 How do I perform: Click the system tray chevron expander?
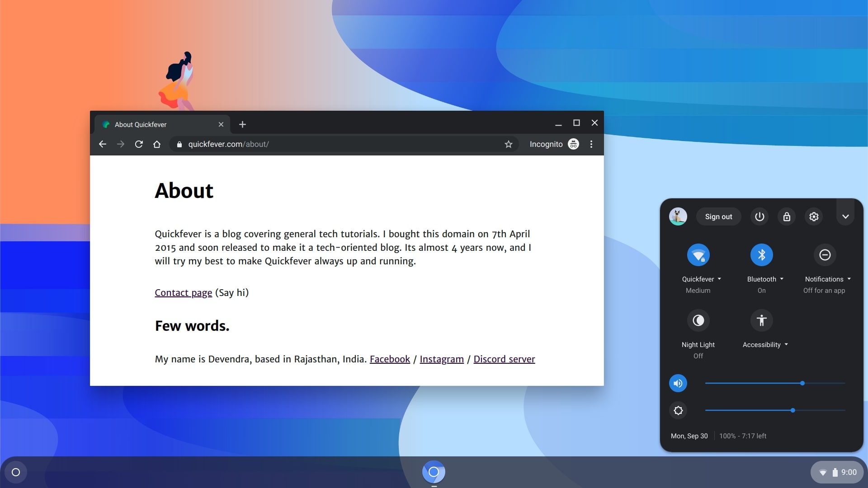click(846, 216)
